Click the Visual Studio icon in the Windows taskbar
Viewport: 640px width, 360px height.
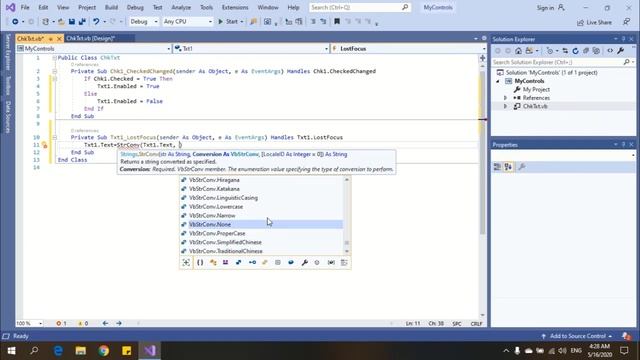click(150, 350)
